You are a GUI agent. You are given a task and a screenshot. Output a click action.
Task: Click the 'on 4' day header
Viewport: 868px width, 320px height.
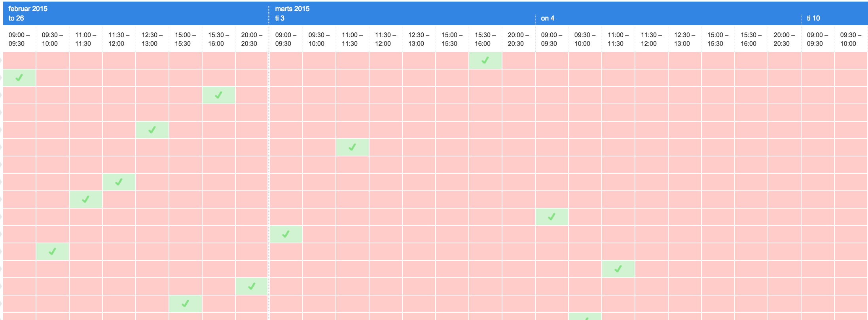pos(548,18)
